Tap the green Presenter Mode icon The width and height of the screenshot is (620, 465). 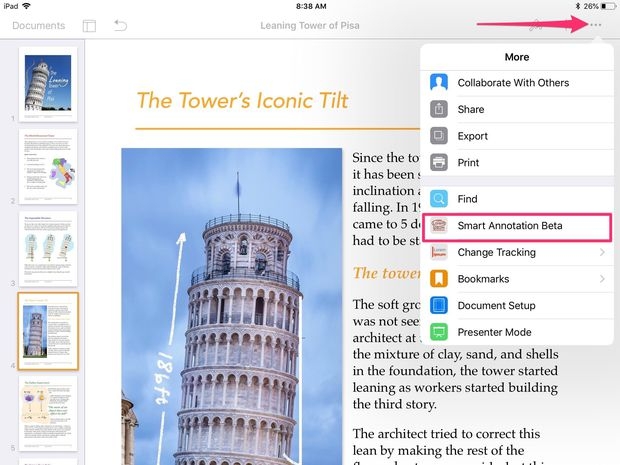[x=439, y=332]
